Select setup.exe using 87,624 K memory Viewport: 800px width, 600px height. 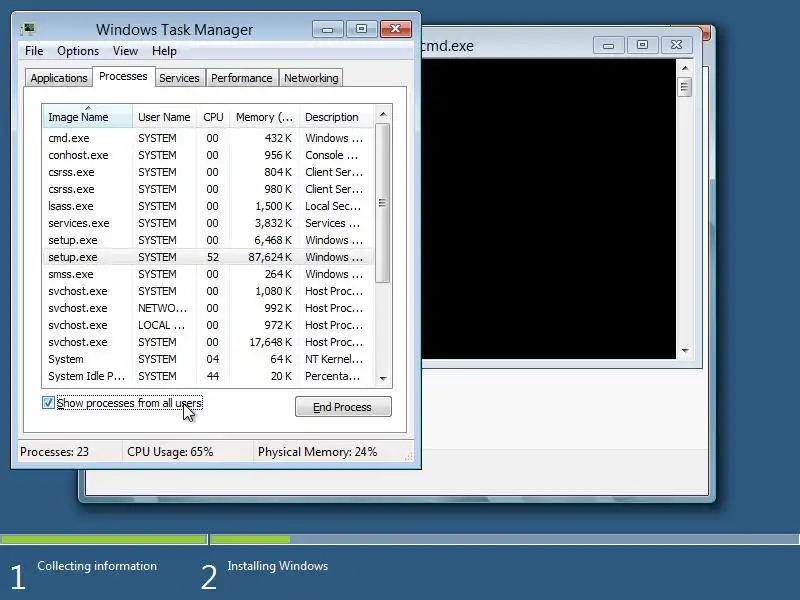click(208, 257)
